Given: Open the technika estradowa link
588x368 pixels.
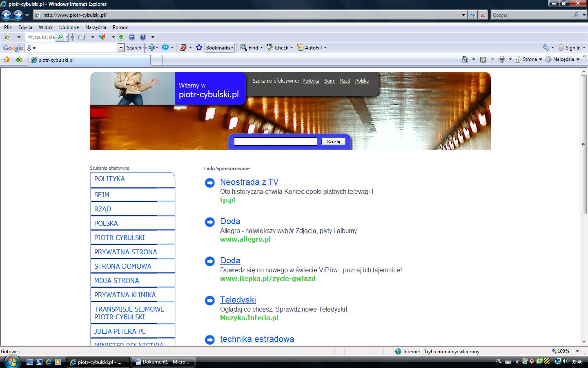Looking at the screenshot, I should coord(257,339).
